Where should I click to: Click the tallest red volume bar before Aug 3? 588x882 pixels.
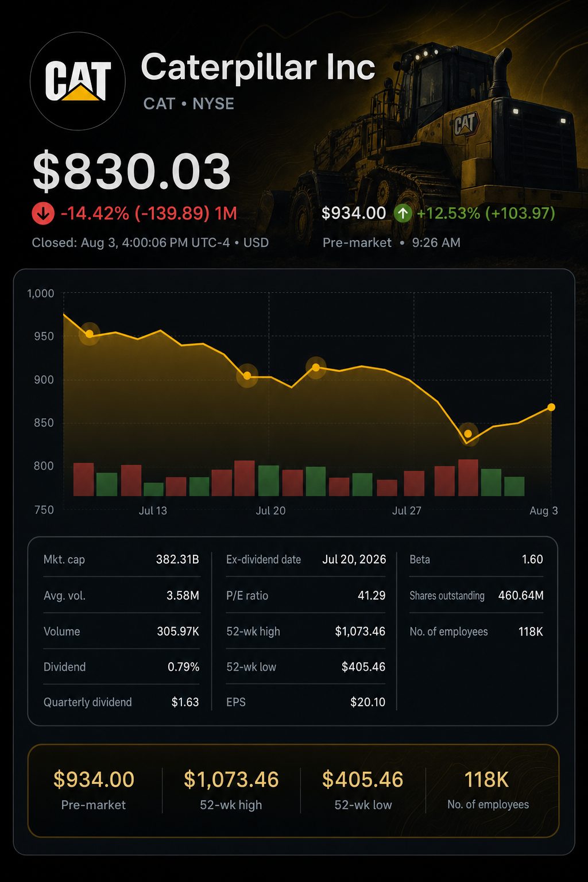(468, 478)
